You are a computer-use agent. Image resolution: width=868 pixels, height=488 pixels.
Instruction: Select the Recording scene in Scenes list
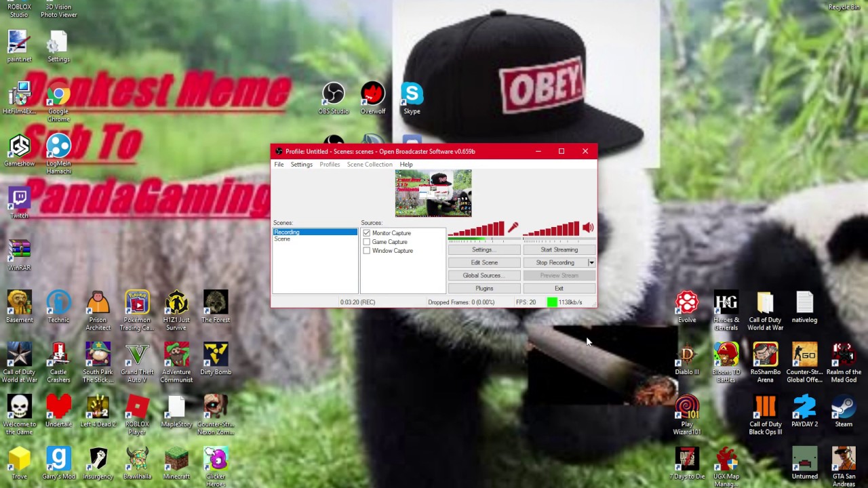pyautogui.click(x=315, y=232)
